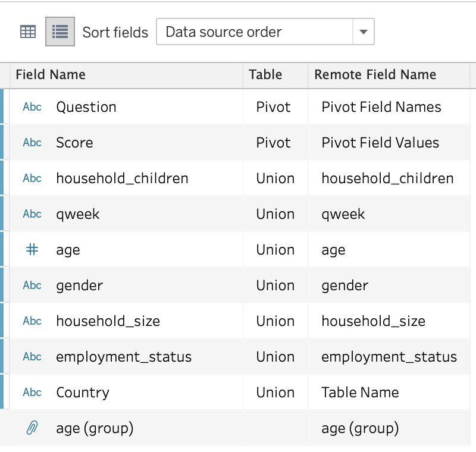Image resolution: width=476 pixels, height=452 pixels.
Task: Click the Abc icon for employment_status
Action: pos(32,357)
